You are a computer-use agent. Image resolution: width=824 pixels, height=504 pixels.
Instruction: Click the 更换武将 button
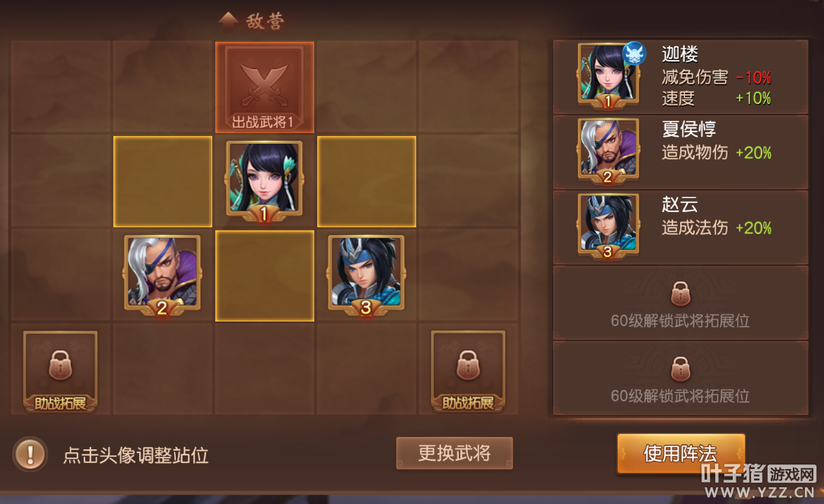coord(454,453)
